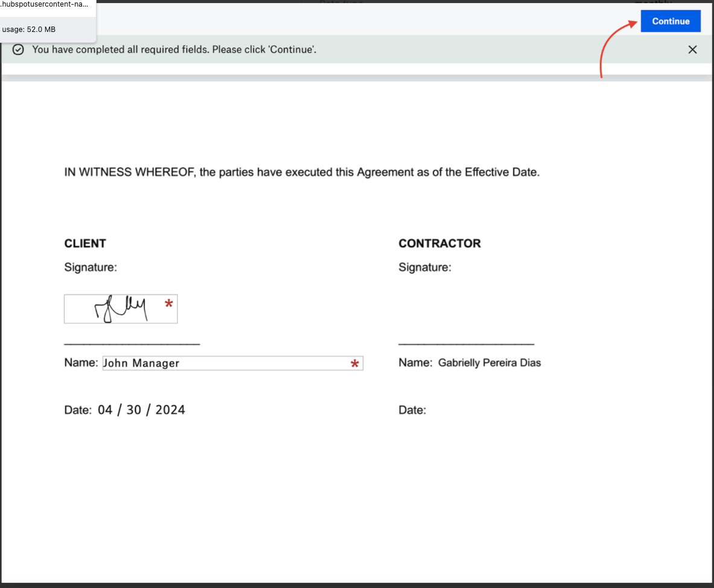Click the red asterisk in the Name field

(355, 364)
